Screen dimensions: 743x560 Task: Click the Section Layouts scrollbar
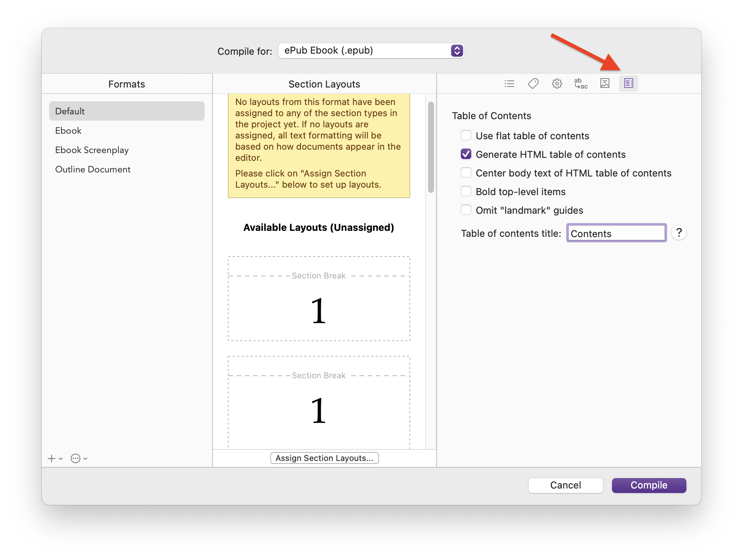coord(431,147)
